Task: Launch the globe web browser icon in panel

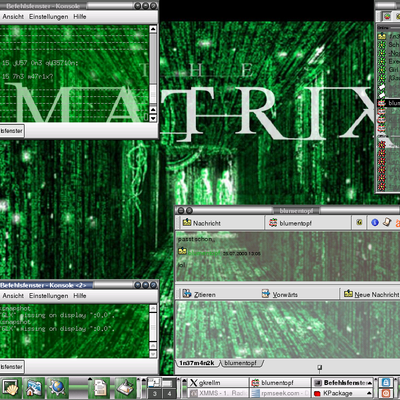Action: point(57,388)
